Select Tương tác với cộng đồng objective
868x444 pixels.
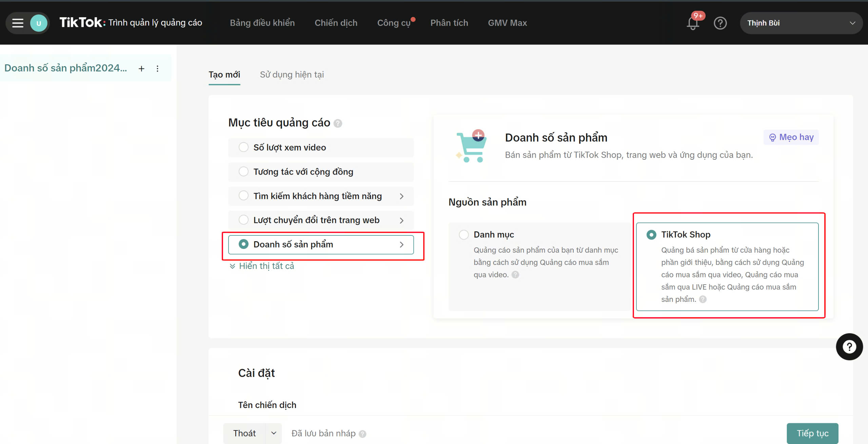tap(321, 172)
